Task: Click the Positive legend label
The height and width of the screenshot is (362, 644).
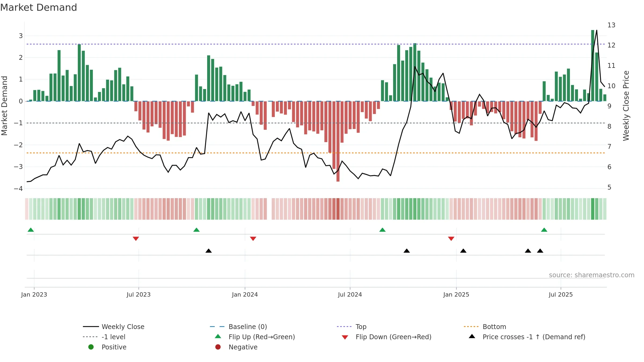Action: coord(114,347)
